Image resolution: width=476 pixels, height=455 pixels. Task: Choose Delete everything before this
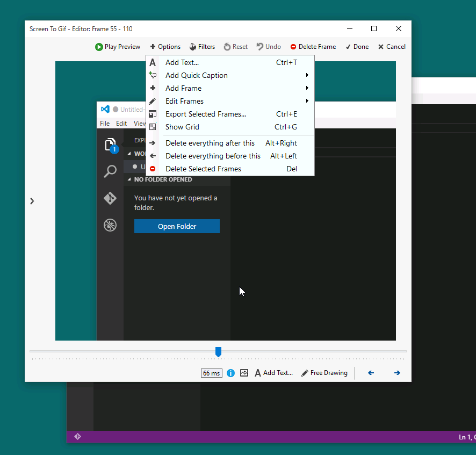[x=230, y=156]
